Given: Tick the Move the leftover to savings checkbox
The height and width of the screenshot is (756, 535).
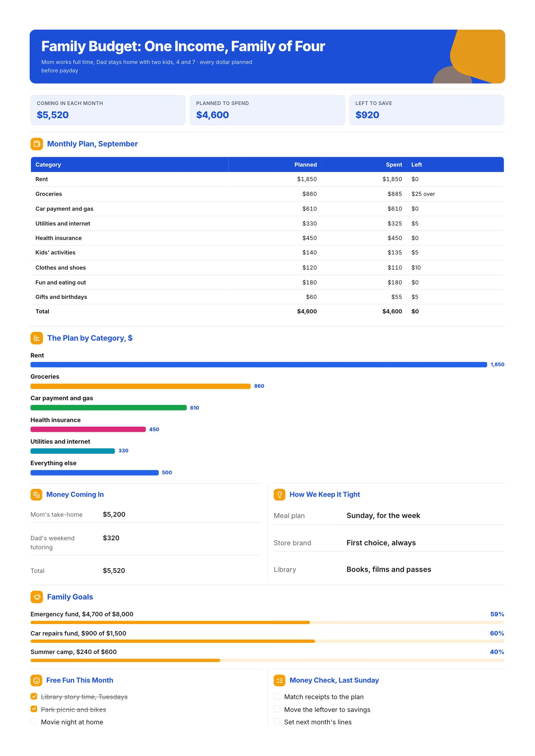Looking at the screenshot, I should (x=277, y=709).
